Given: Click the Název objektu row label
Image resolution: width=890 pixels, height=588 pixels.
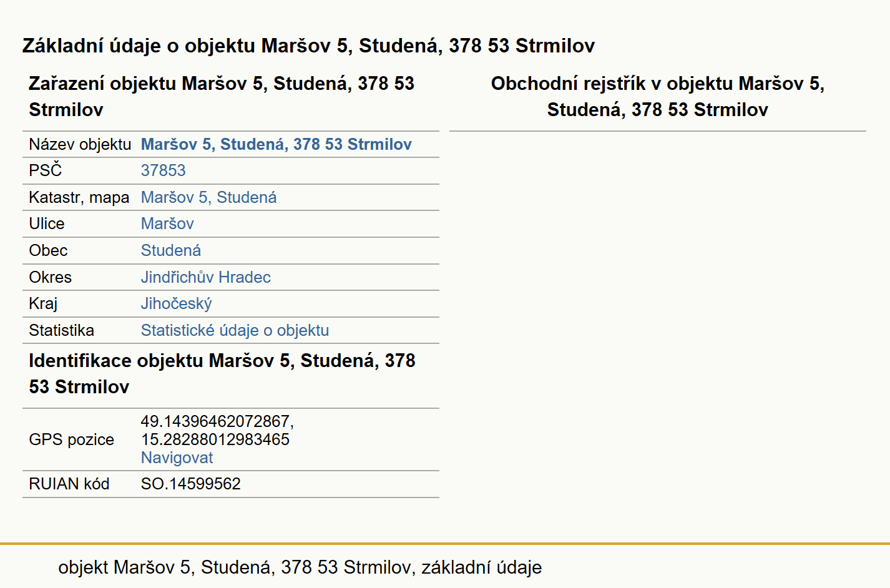Looking at the screenshot, I should (80, 144).
